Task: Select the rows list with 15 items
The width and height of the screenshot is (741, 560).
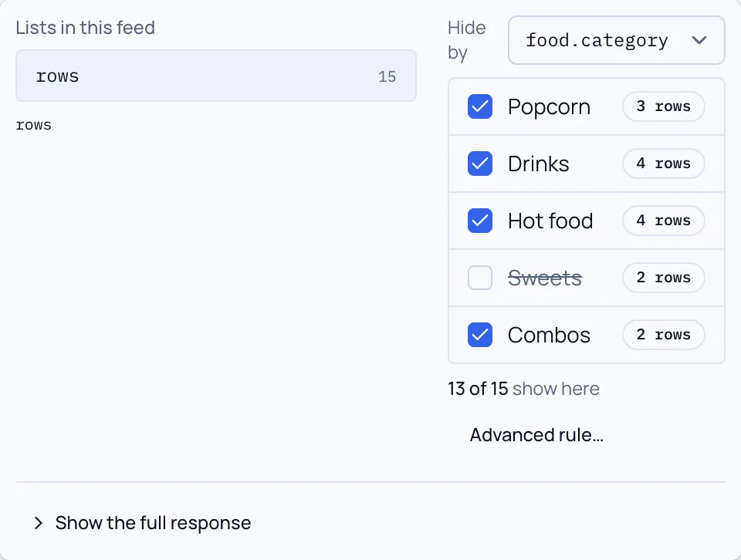Action: click(216, 76)
